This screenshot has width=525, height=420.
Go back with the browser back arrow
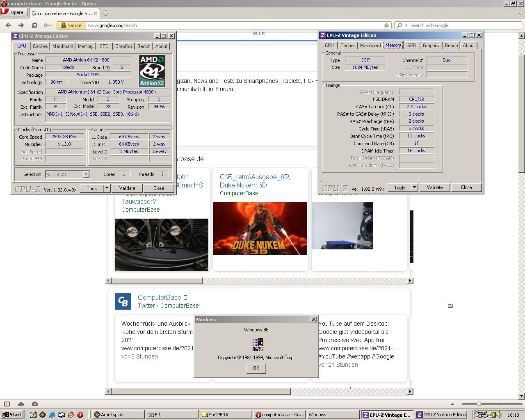click(8, 25)
